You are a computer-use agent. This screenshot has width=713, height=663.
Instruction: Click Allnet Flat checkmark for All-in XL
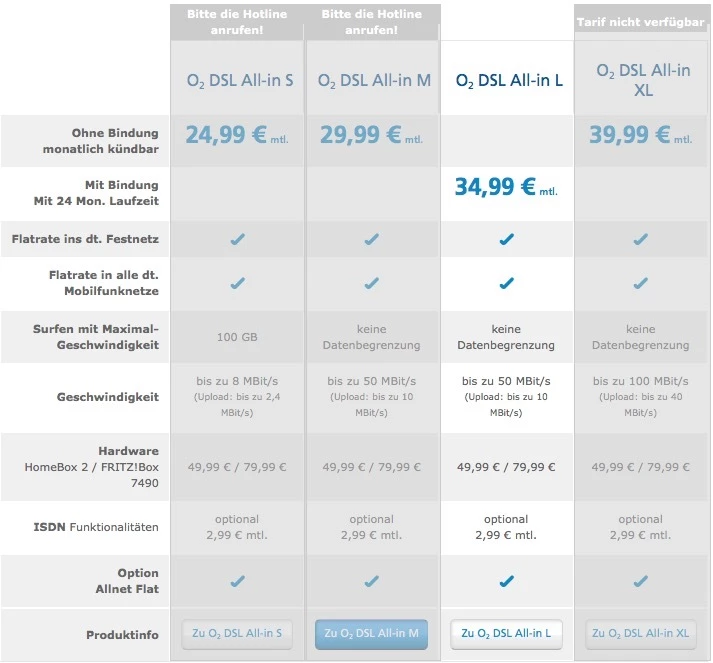640,581
